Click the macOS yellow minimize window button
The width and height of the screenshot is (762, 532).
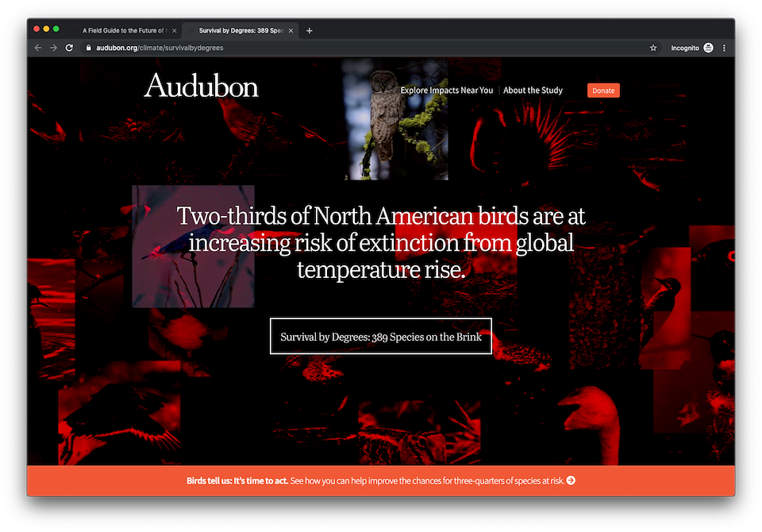pyautogui.click(x=46, y=29)
